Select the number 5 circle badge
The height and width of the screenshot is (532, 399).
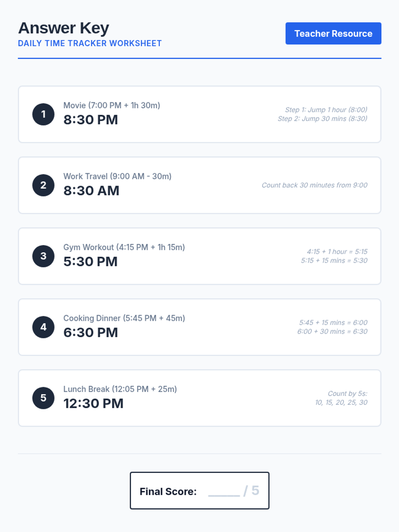click(43, 398)
